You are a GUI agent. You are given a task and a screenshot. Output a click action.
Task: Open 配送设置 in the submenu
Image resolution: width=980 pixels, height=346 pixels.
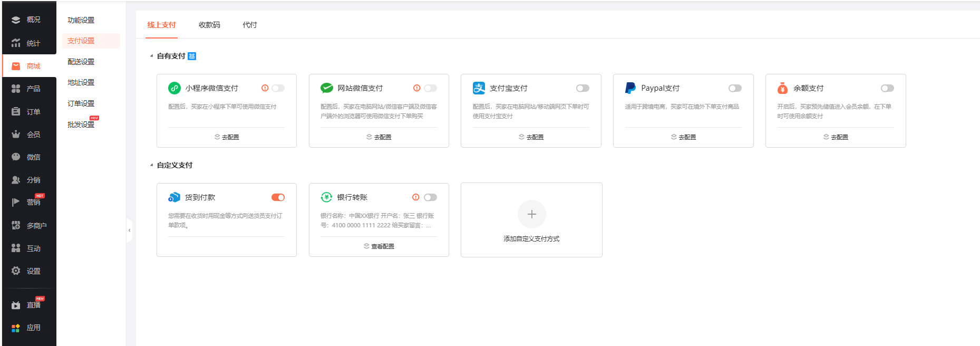81,62
